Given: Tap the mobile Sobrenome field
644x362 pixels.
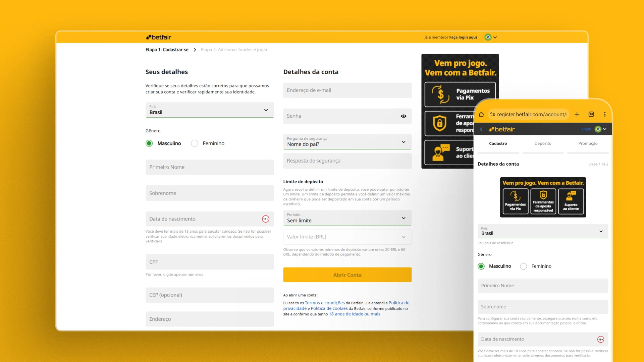Looking at the screenshot, I should point(543,307).
